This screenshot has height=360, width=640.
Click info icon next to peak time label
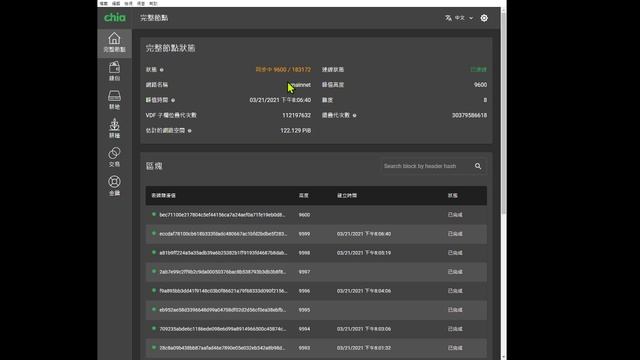point(173,100)
